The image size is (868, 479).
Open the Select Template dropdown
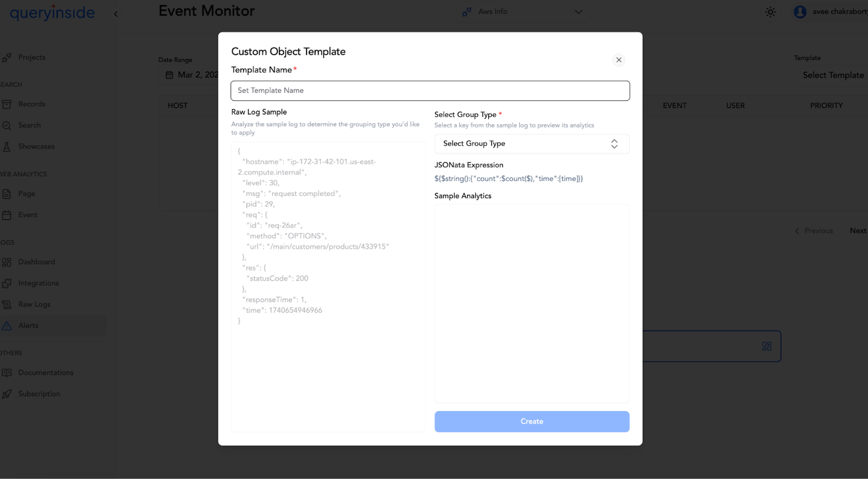(x=832, y=75)
